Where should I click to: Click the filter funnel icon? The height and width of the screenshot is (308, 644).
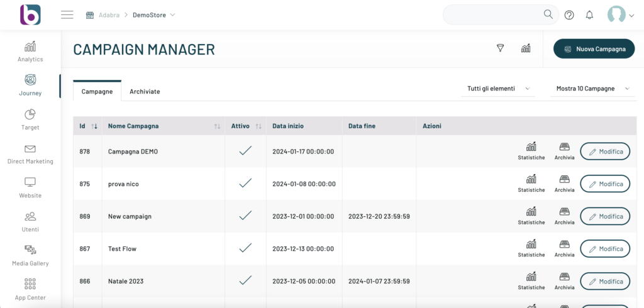pos(501,48)
